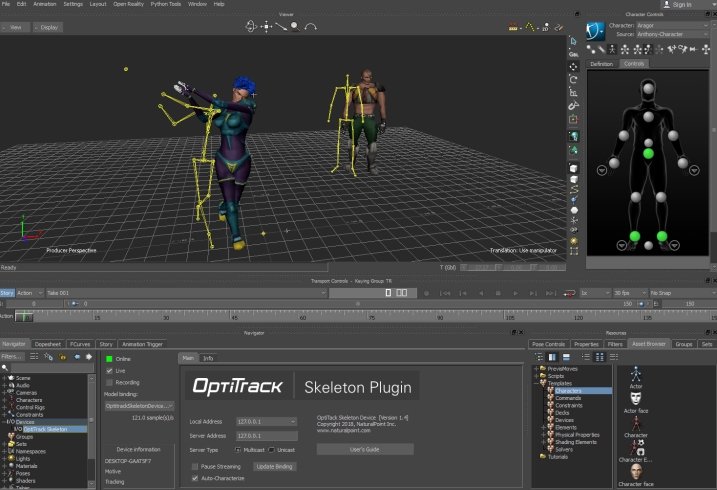The height and width of the screenshot is (490, 717).
Task: Click the green Online indicator box
Action: (x=110, y=358)
